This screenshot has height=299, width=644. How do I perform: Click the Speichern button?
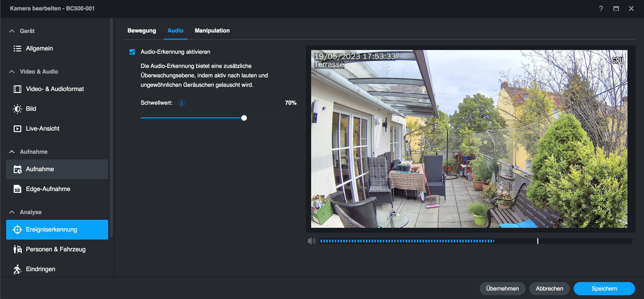[604, 289]
